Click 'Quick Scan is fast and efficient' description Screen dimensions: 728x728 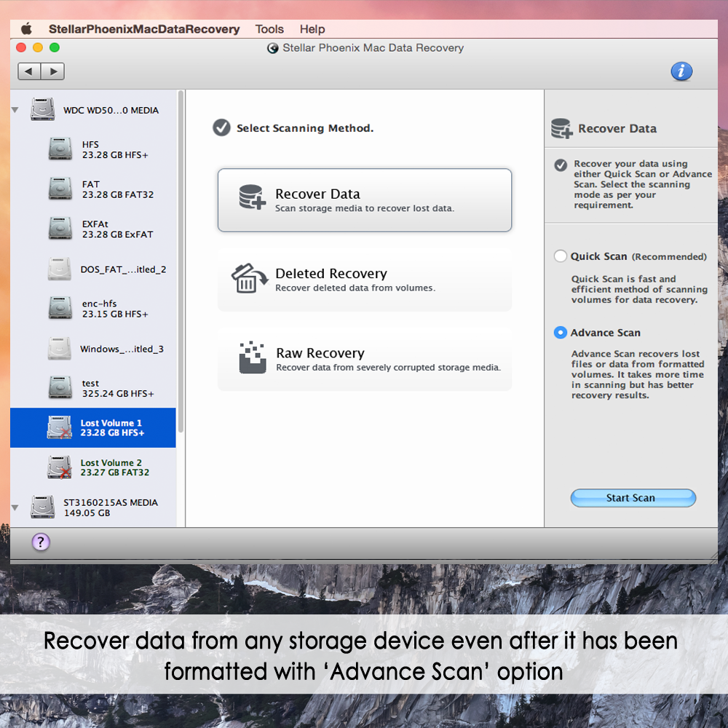coord(639,289)
